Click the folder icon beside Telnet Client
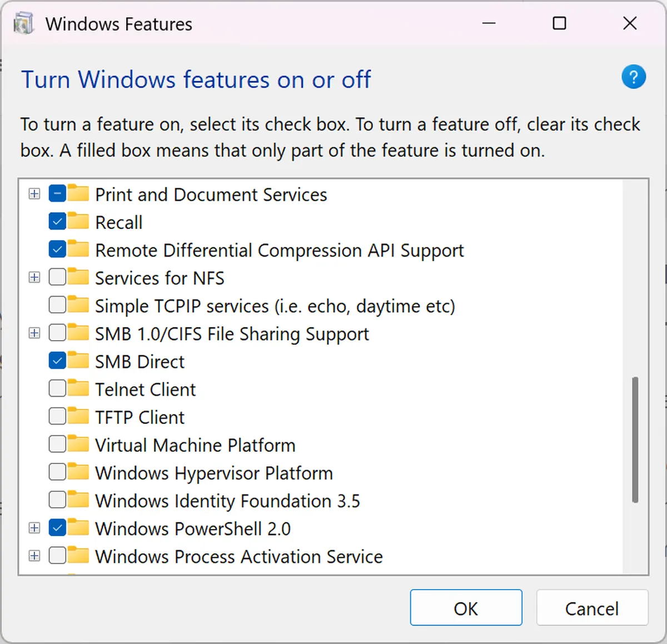 pos(78,388)
